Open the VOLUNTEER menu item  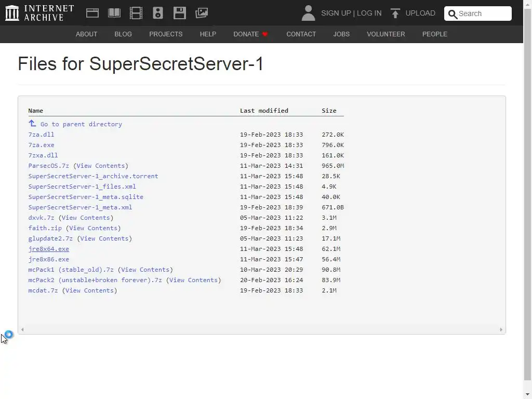386,34
